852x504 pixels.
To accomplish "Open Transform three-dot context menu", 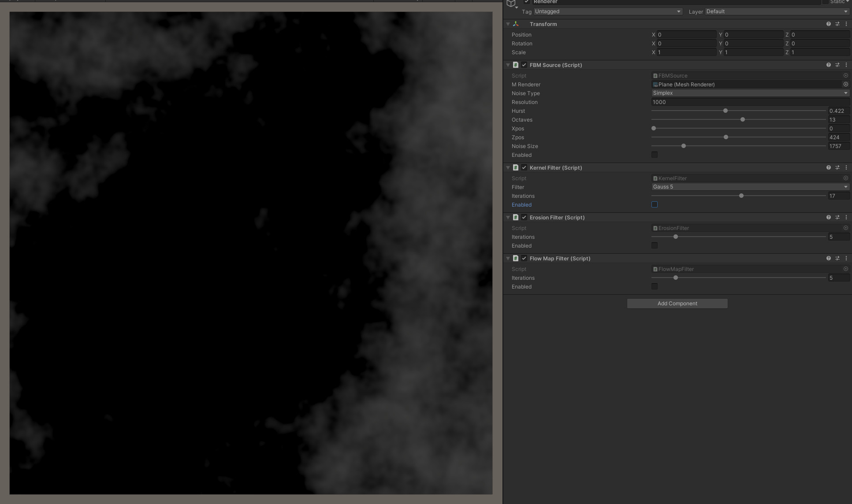I will click(846, 24).
